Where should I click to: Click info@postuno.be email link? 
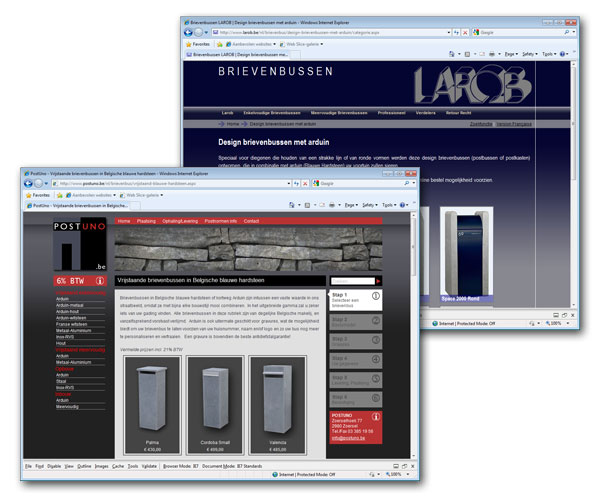348,438
